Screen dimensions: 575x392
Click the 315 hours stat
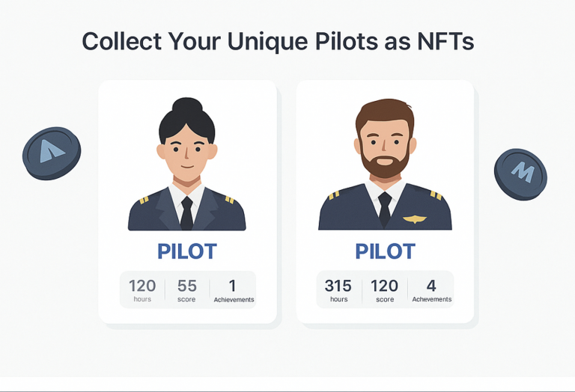[x=338, y=290]
